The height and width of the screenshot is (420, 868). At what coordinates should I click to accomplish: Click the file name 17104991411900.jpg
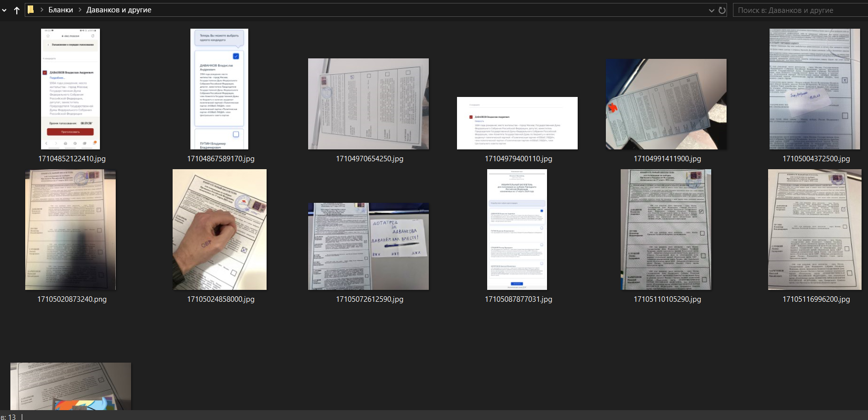[668, 159]
